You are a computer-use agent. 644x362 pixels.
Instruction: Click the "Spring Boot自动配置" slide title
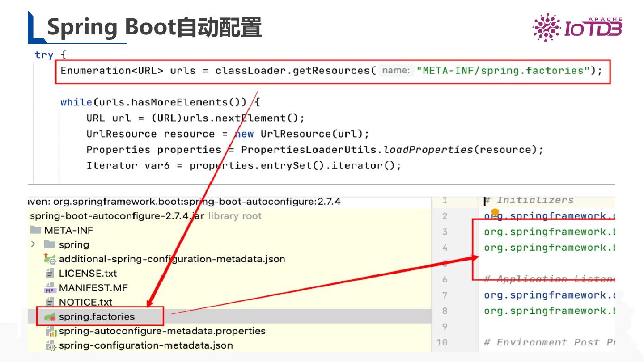[x=154, y=27]
